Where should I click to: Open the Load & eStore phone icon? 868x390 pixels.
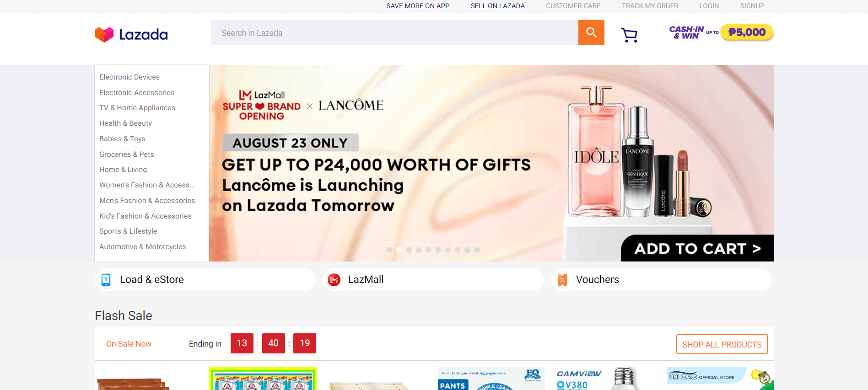click(x=106, y=280)
